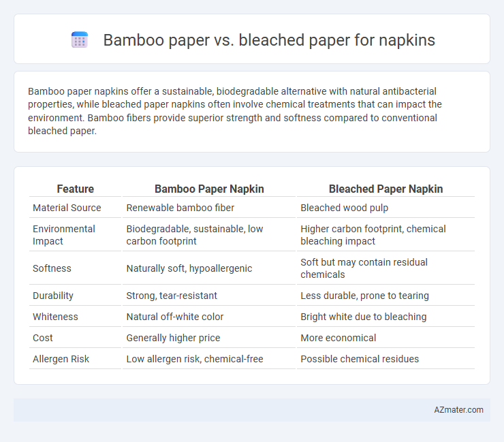504x442 pixels.
Task: Select 'Naturally soft, hypoallergenic' cell
Action: [x=189, y=268]
